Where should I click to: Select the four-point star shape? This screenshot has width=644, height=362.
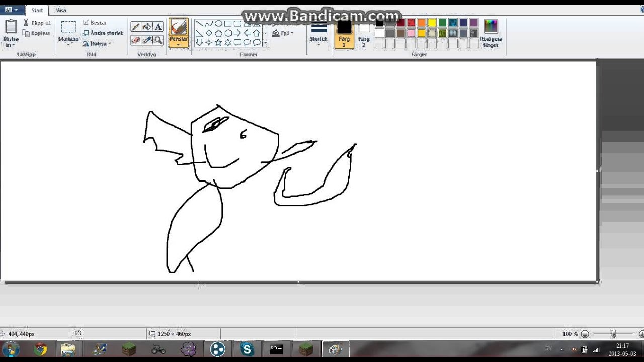tap(209, 43)
